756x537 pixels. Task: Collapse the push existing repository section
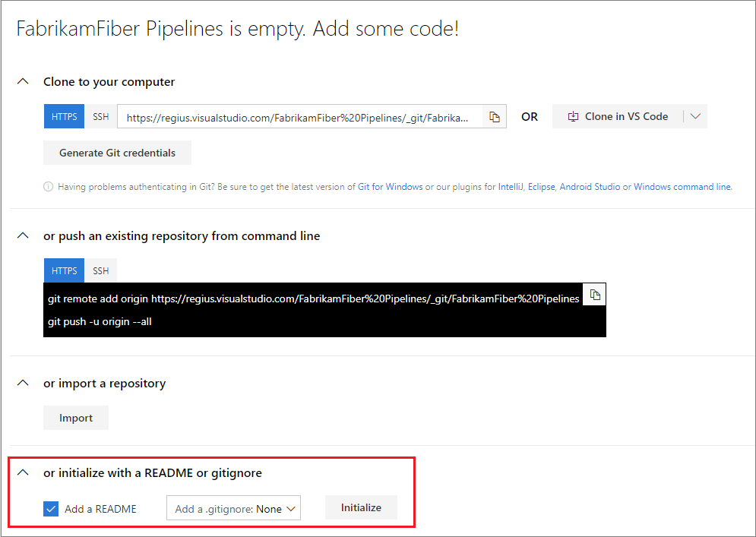24,236
